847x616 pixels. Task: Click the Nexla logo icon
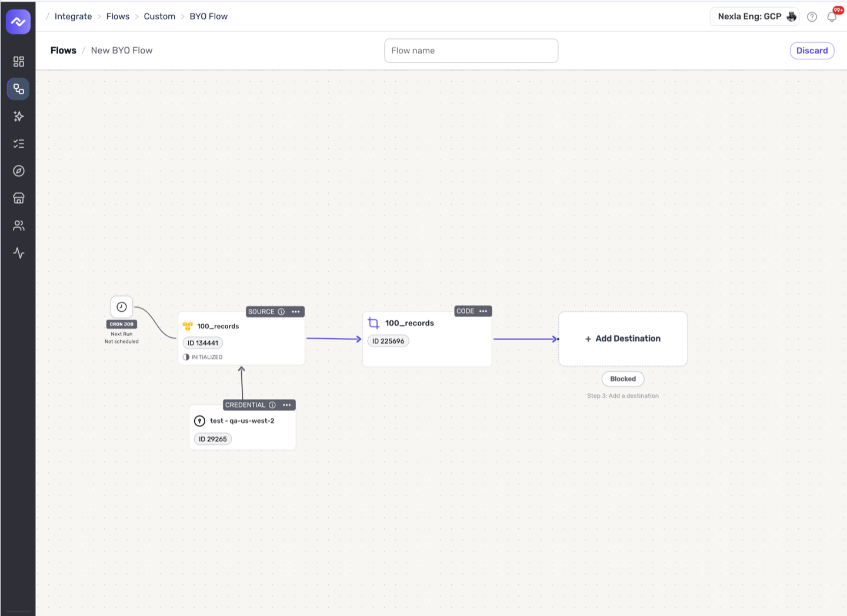pyautogui.click(x=18, y=22)
